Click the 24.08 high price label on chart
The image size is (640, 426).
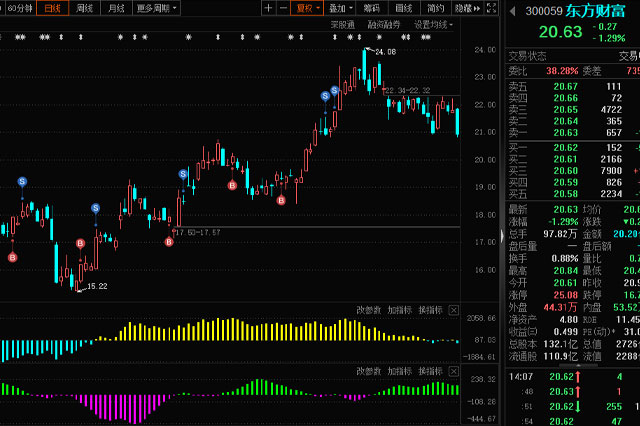pyautogui.click(x=386, y=52)
